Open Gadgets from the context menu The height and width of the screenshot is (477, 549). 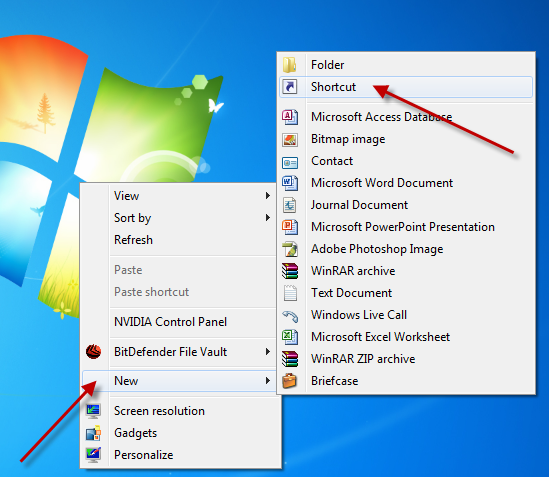pos(180,433)
